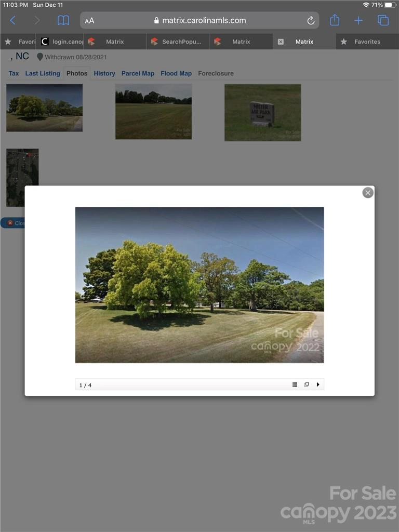Screen dimensions: 399x532
Task: Open the Flood Map tab
Action: pos(176,73)
